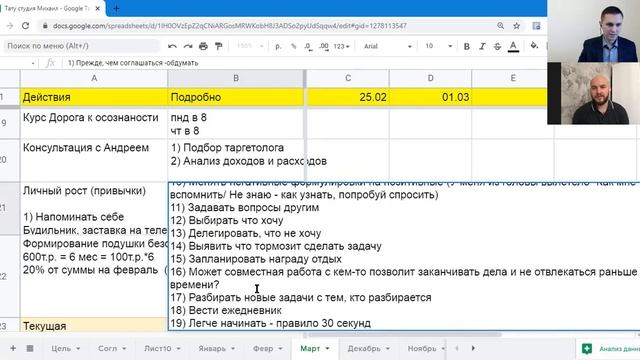Open the text color picker
This screenshot has width=640, height=360.
[513, 47]
